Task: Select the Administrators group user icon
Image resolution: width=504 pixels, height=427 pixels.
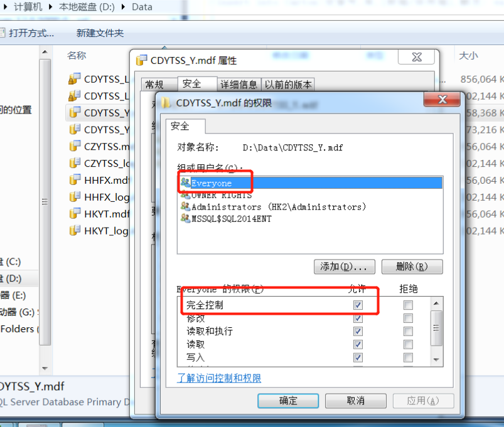Action: 185,206
